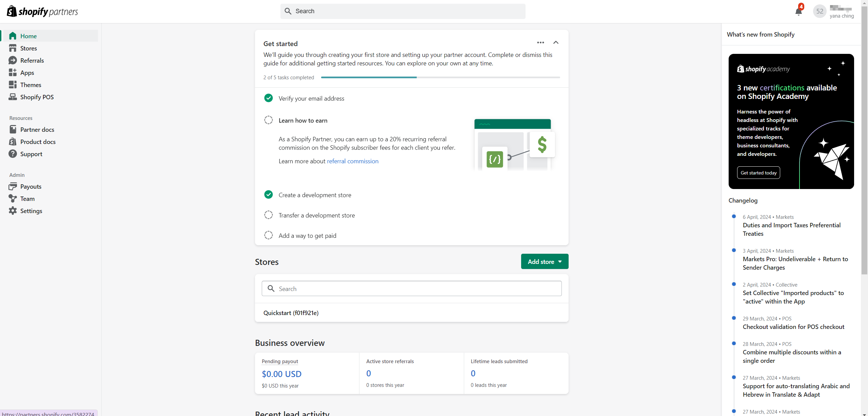Click the Shopify Academy certifications banner
The image size is (868, 416).
(791, 121)
